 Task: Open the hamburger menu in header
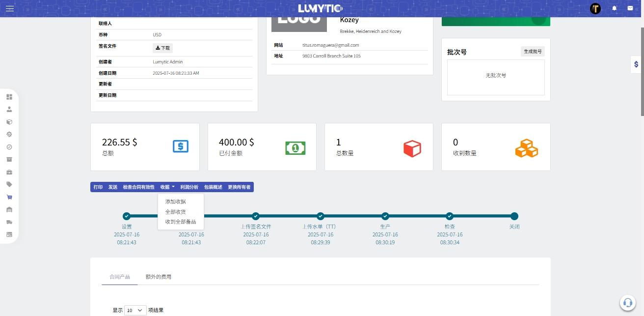pos(10,8)
